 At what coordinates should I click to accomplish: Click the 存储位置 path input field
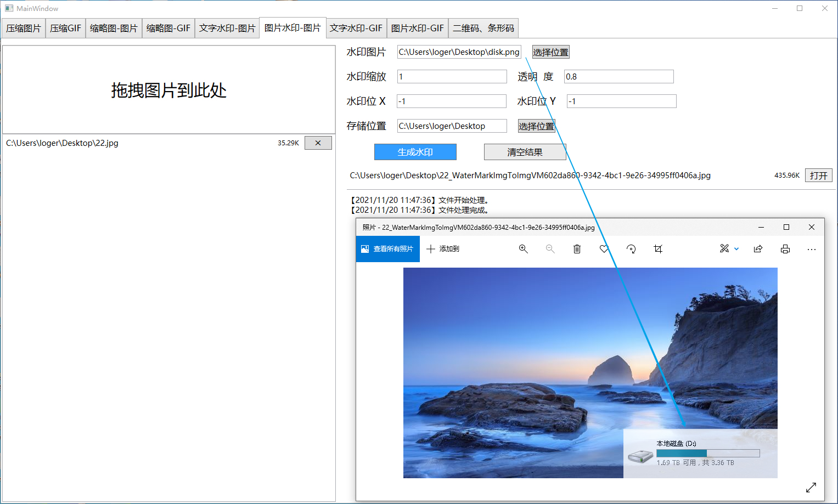click(452, 126)
